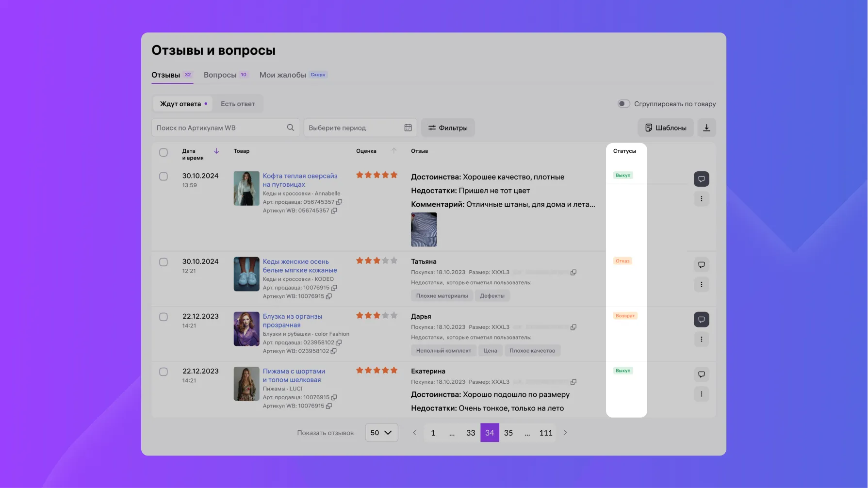Open the Мои жалобы tab

(294, 75)
